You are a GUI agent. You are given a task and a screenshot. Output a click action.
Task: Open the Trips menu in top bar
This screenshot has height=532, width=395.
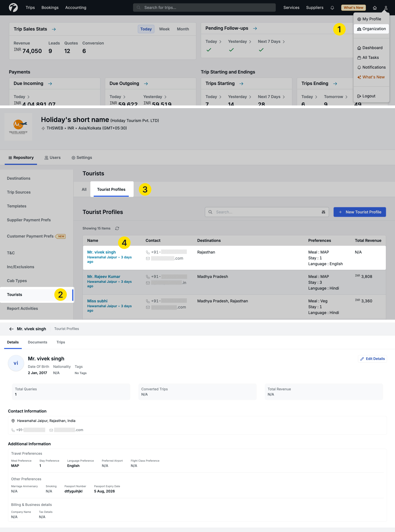tap(30, 8)
